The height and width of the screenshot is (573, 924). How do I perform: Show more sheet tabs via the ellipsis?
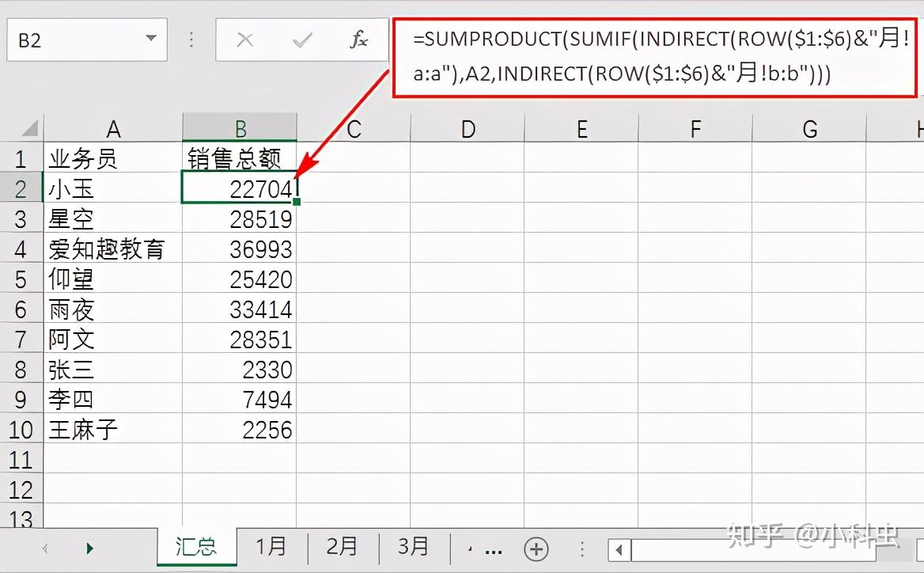[x=493, y=552]
